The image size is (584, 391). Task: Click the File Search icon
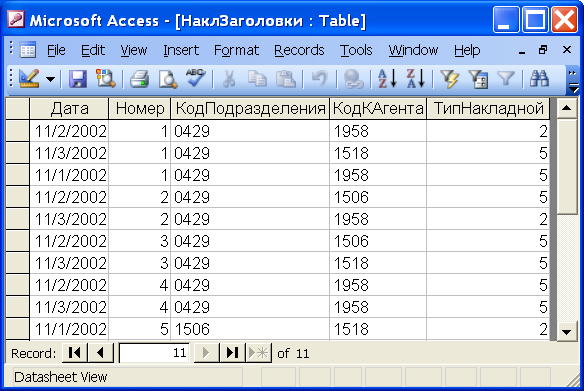[x=106, y=79]
